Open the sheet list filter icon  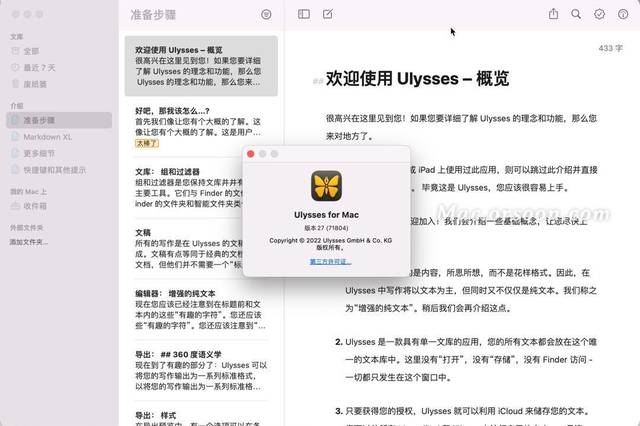click(x=266, y=15)
